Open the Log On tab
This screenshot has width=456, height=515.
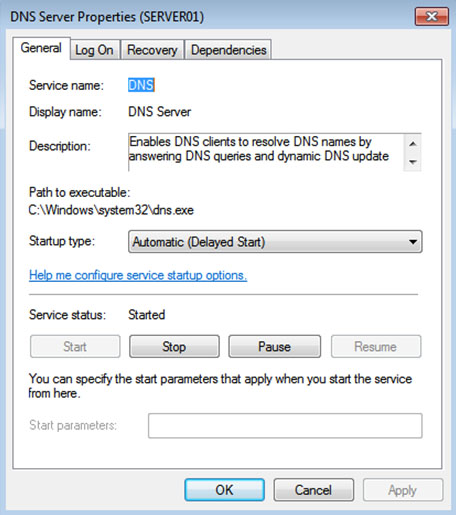[94, 50]
